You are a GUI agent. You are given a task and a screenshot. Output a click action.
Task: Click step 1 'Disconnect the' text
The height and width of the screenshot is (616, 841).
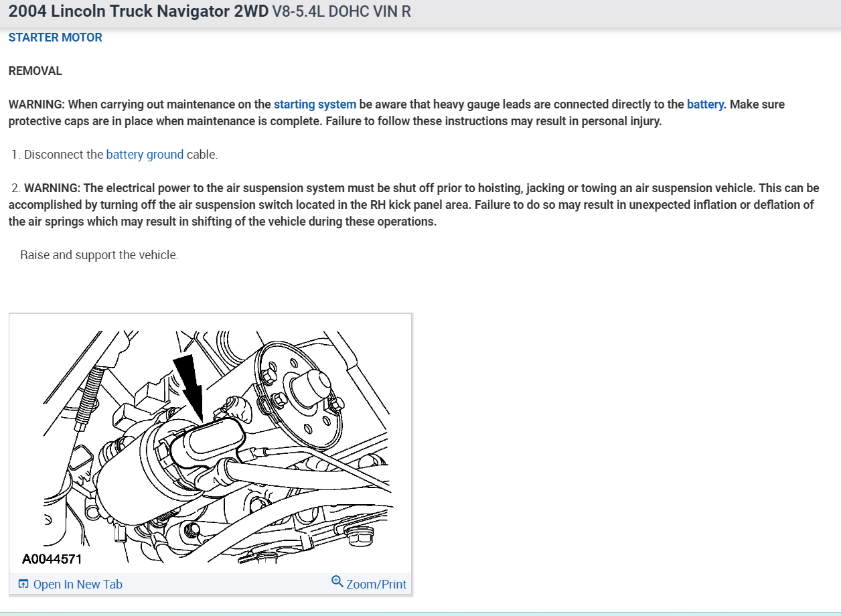tap(64, 155)
